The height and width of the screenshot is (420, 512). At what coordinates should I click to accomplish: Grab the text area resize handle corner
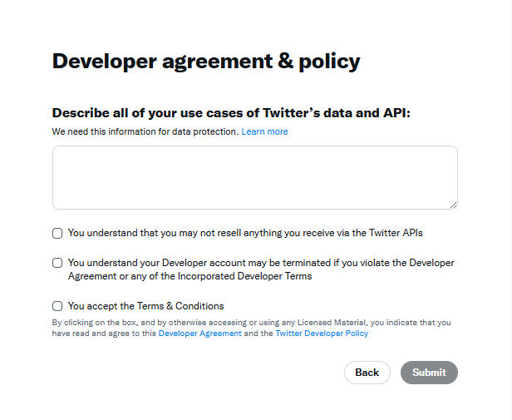(453, 205)
